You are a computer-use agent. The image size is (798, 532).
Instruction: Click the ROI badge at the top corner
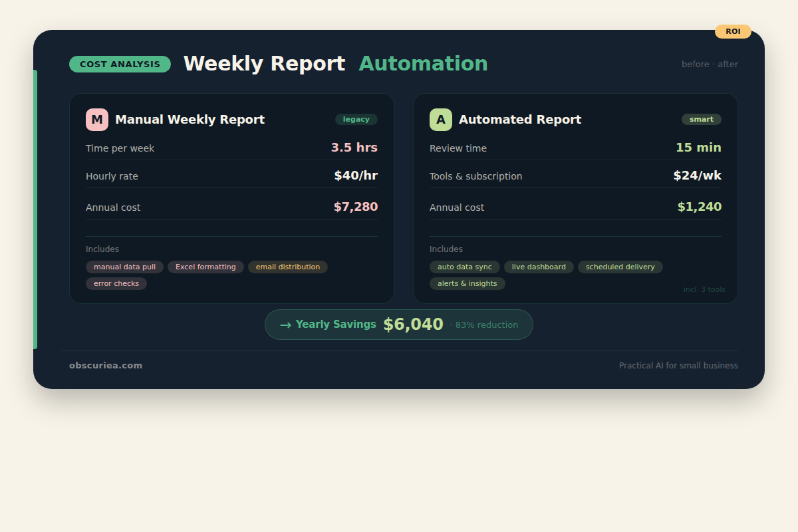[x=733, y=31]
